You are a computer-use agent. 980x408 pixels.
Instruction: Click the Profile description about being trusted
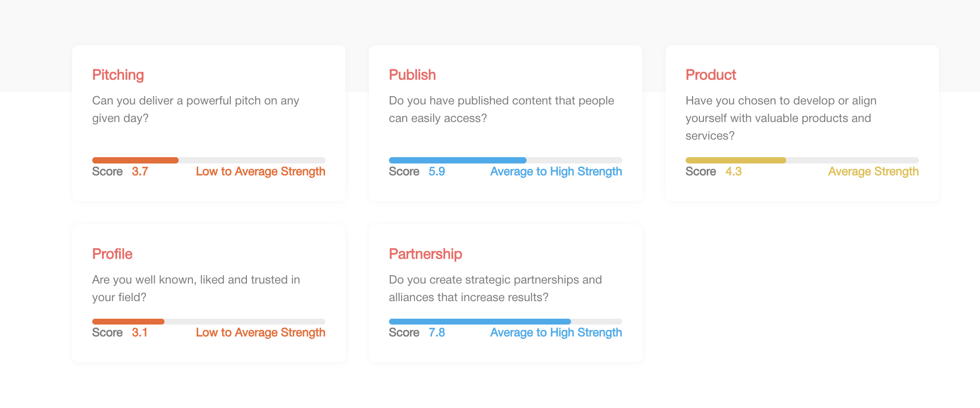tap(196, 288)
